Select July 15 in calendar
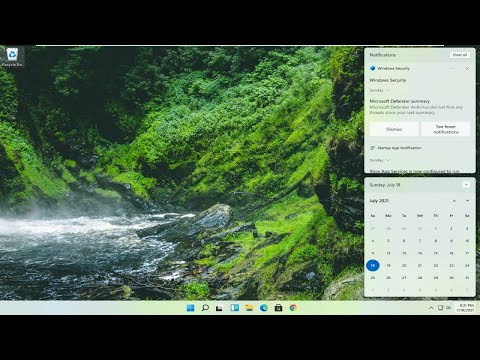 (x=436, y=253)
